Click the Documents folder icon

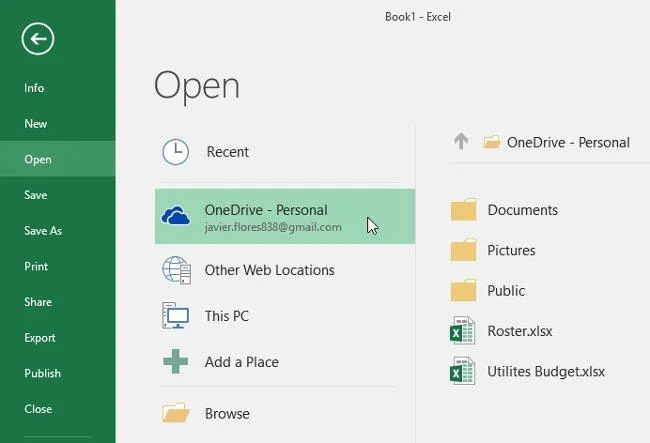coord(463,210)
